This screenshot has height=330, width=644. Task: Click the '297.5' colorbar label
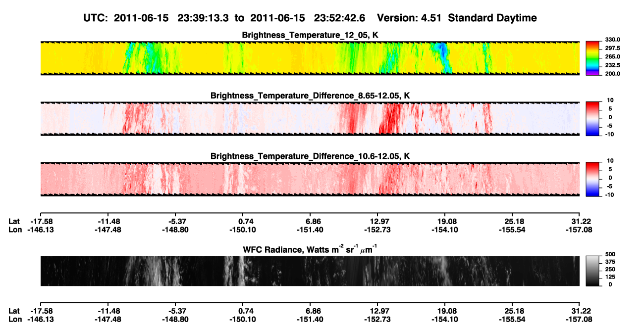coord(612,48)
